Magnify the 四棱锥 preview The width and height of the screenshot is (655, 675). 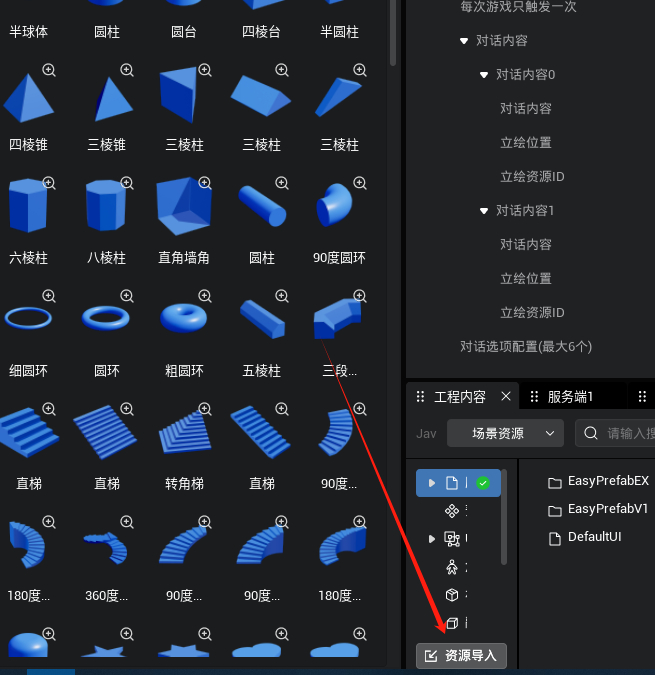tap(49, 70)
